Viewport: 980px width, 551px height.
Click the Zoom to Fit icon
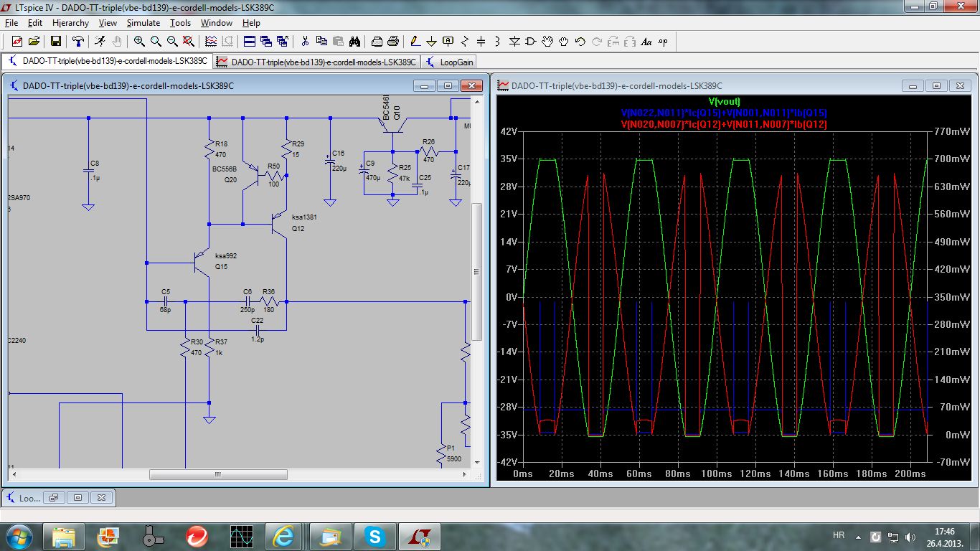(x=189, y=41)
